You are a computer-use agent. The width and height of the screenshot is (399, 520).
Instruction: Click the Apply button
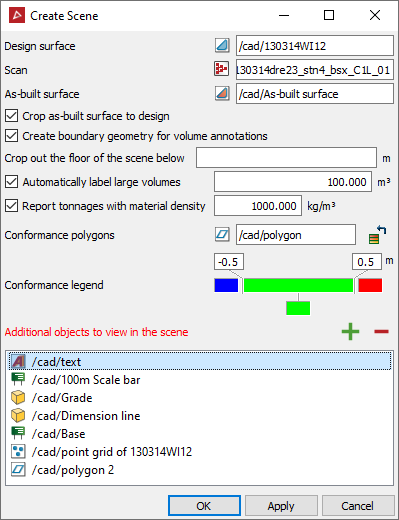[281, 506]
